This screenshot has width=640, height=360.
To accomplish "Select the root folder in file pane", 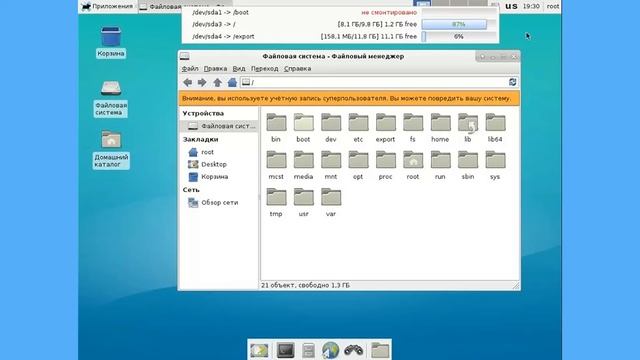I will pos(413,165).
